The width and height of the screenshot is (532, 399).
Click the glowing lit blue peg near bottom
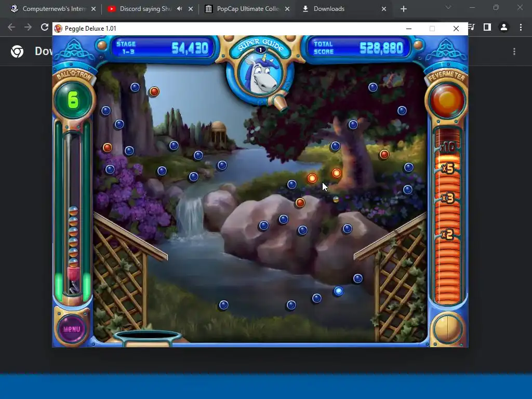click(x=338, y=291)
